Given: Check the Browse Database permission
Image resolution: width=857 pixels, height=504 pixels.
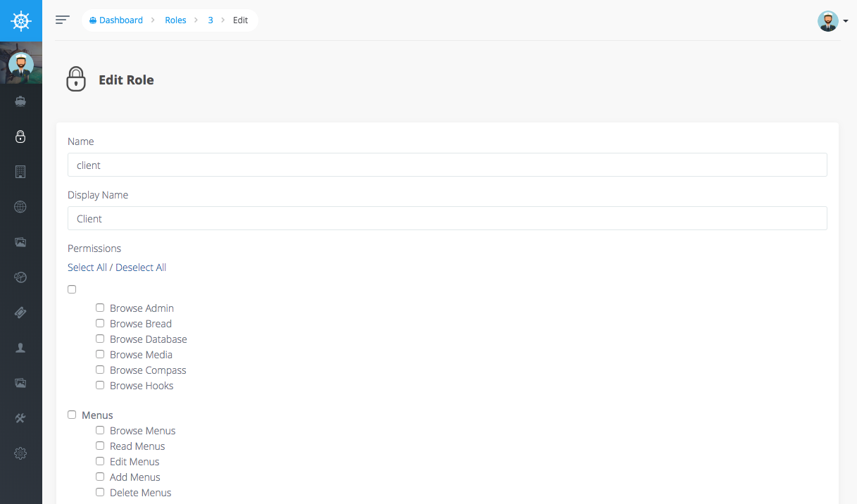Looking at the screenshot, I should click(x=100, y=338).
